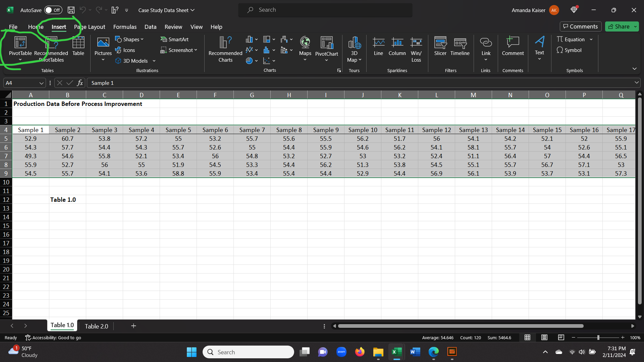Screen dimensions: 644x362
Task: Click the zoom out minus button
Action: pos(573,338)
